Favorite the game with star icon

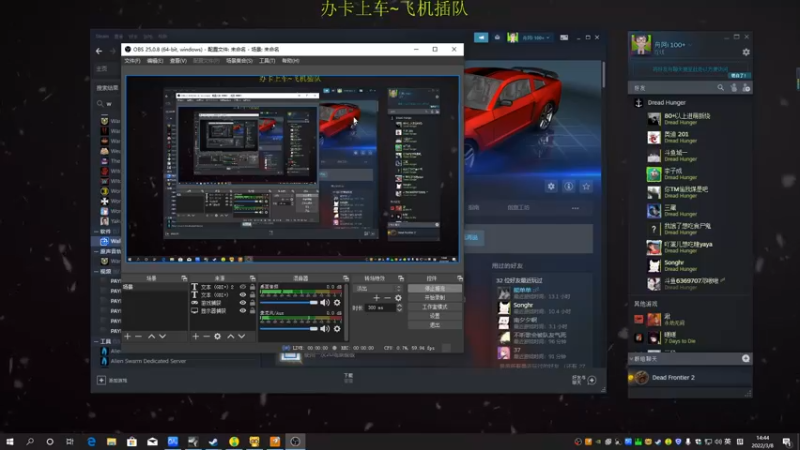point(586,187)
